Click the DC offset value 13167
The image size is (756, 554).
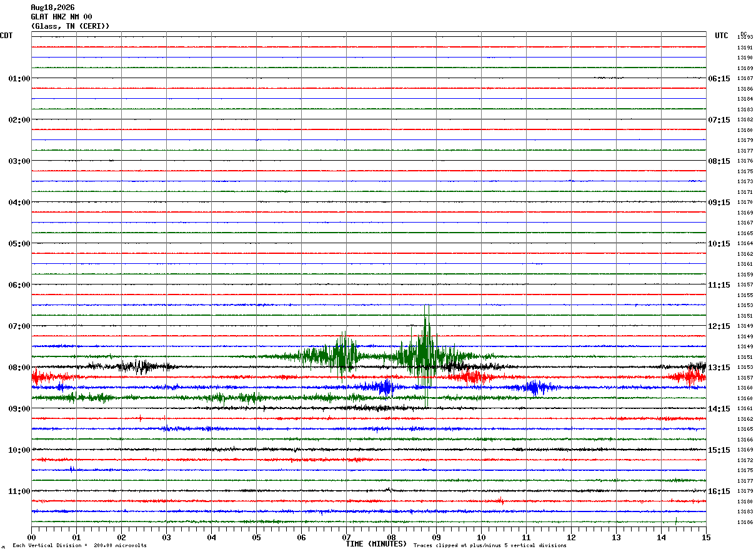point(745,223)
